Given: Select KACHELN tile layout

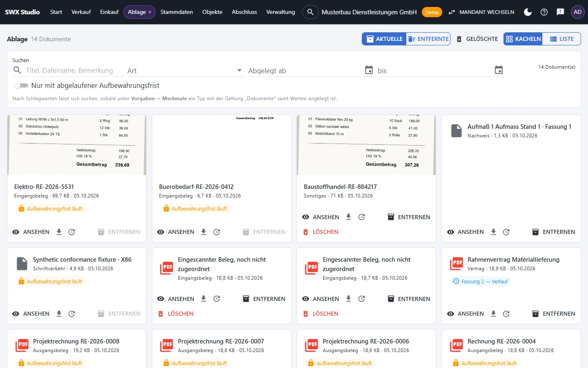Looking at the screenshot, I should (x=523, y=39).
